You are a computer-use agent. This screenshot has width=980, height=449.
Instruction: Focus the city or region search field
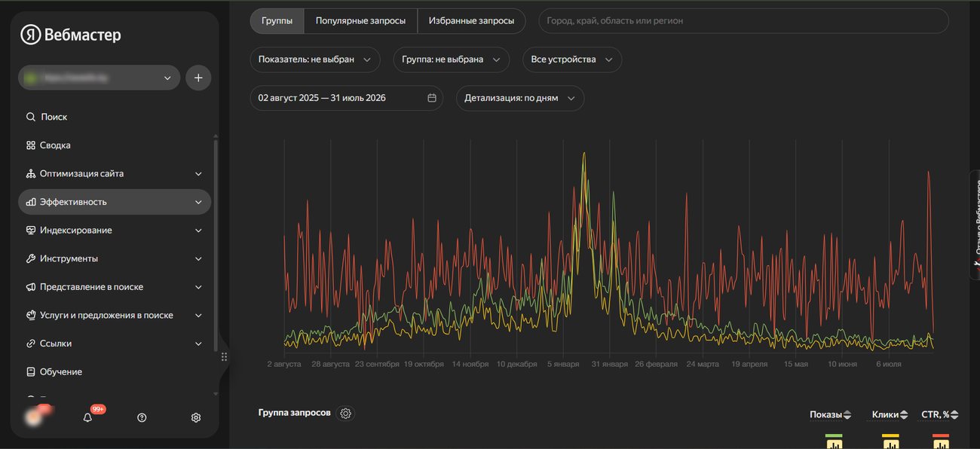(743, 21)
